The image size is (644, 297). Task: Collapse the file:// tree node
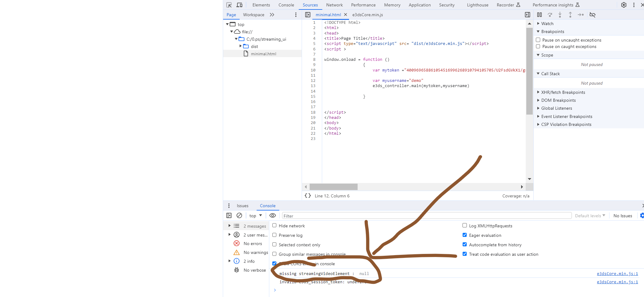coord(232,31)
